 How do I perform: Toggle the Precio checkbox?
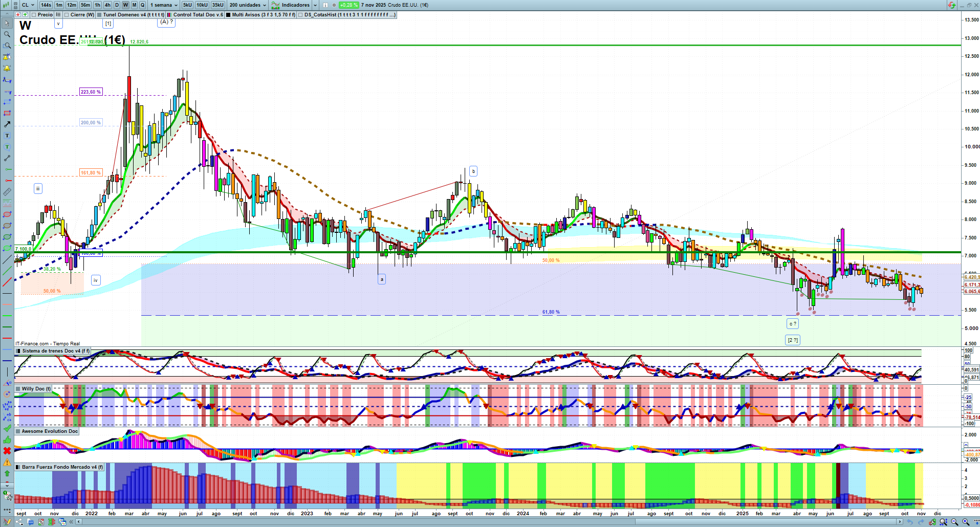(34, 15)
